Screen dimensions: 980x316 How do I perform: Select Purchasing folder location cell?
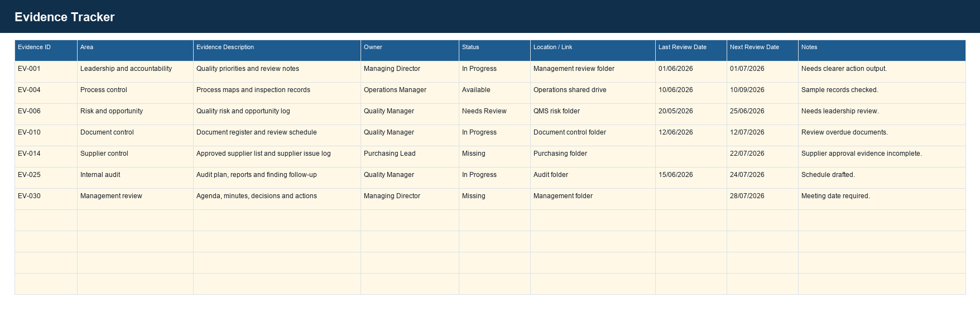(x=593, y=156)
